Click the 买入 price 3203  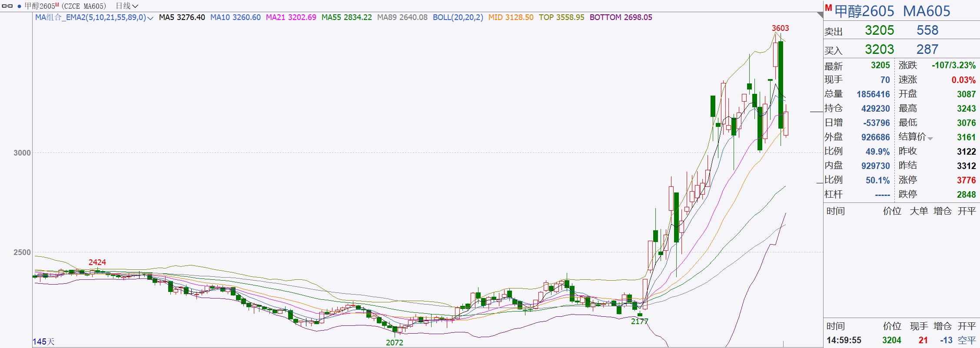point(879,50)
